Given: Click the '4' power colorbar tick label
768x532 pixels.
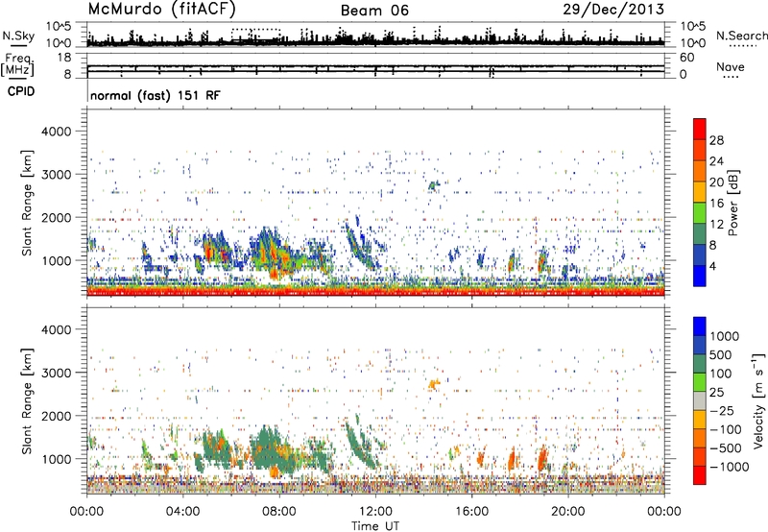Looking at the screenshot, I should [x=712, y=267].
